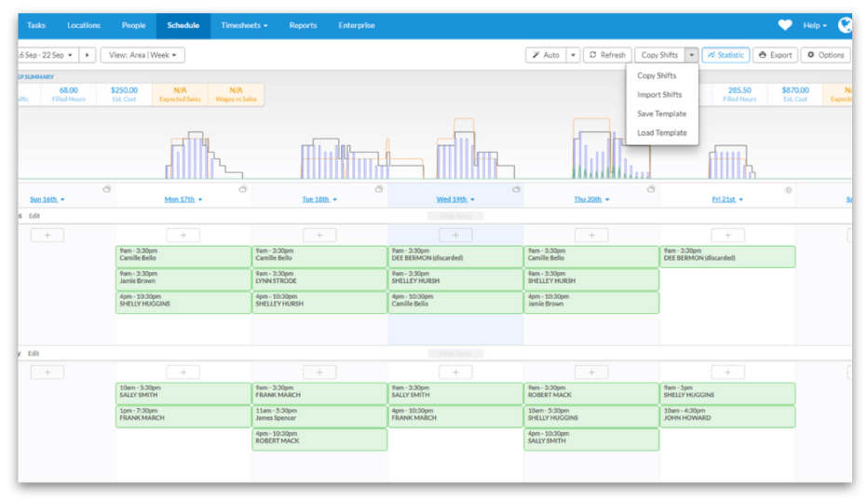Choose Import Shifts from the open menu
Screen dimensions: 868x503
point(659,95)
